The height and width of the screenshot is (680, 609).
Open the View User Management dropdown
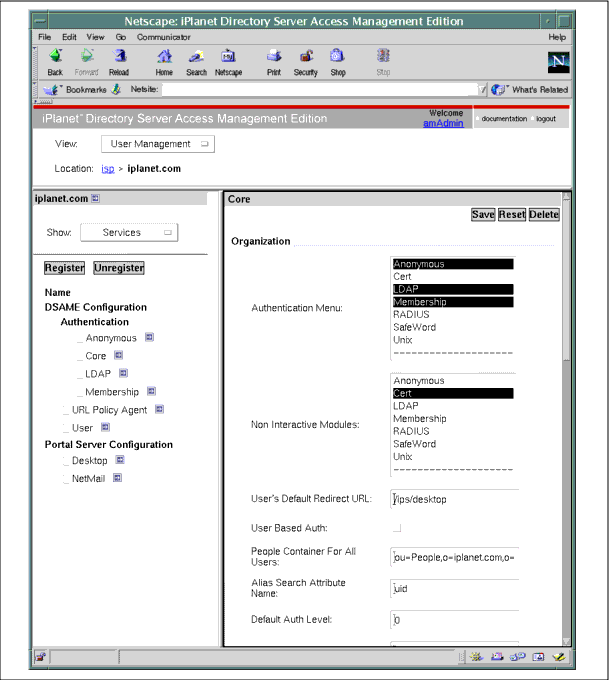tap(157, 144)
